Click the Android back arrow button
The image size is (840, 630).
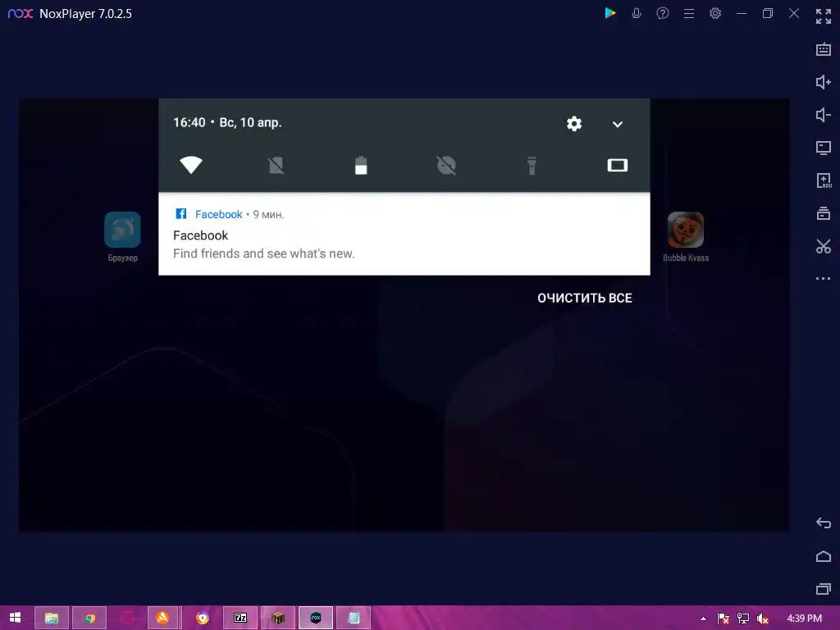[824, 523]
